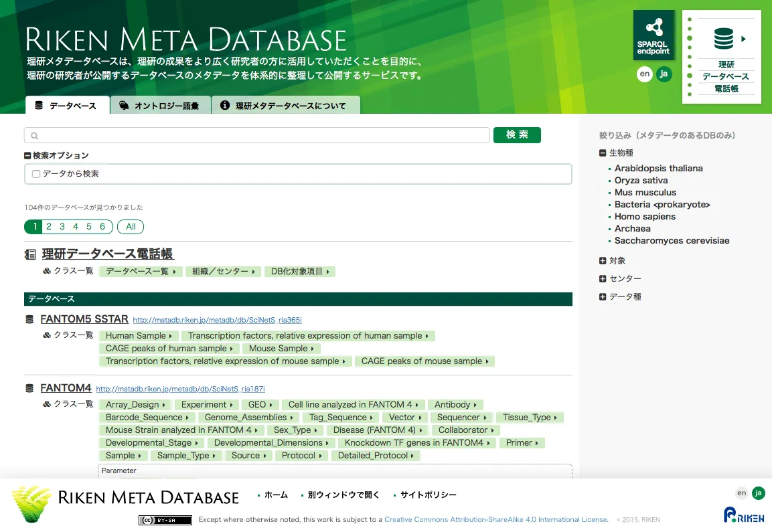
Task: Open the データベース一覧 class tag
Action: click(x=141, y=272)
